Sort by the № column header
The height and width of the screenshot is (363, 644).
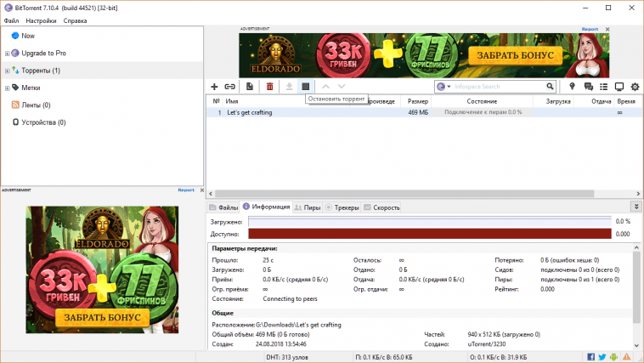pyautogui.click(x=216, y=101)
